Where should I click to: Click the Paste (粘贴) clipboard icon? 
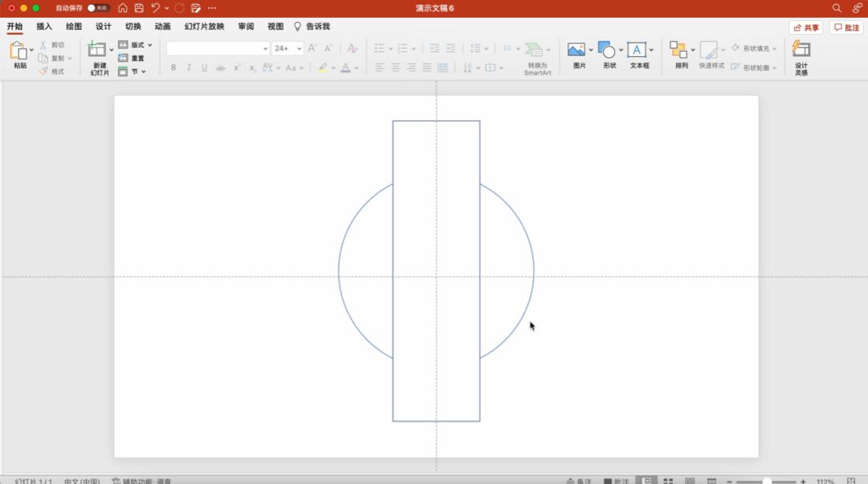18,51
